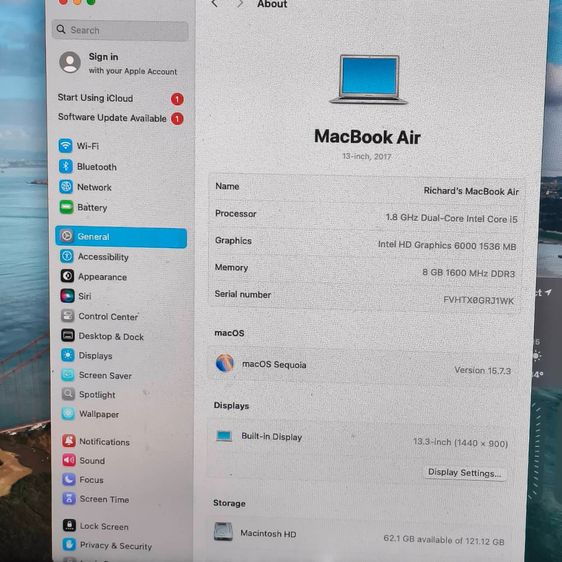This screenshot has width=562, height=562.
Task: Select the General gear icon
Action: pyautogui.click(x=67, y=236)
